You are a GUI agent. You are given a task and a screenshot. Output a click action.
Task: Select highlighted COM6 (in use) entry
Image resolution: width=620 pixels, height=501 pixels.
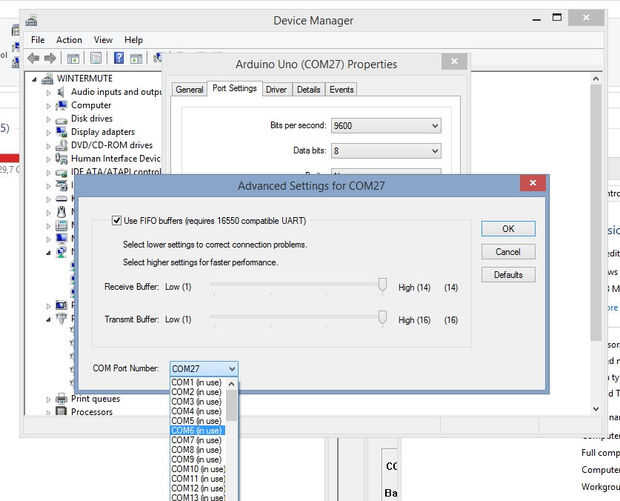click(x=198, y=430)
